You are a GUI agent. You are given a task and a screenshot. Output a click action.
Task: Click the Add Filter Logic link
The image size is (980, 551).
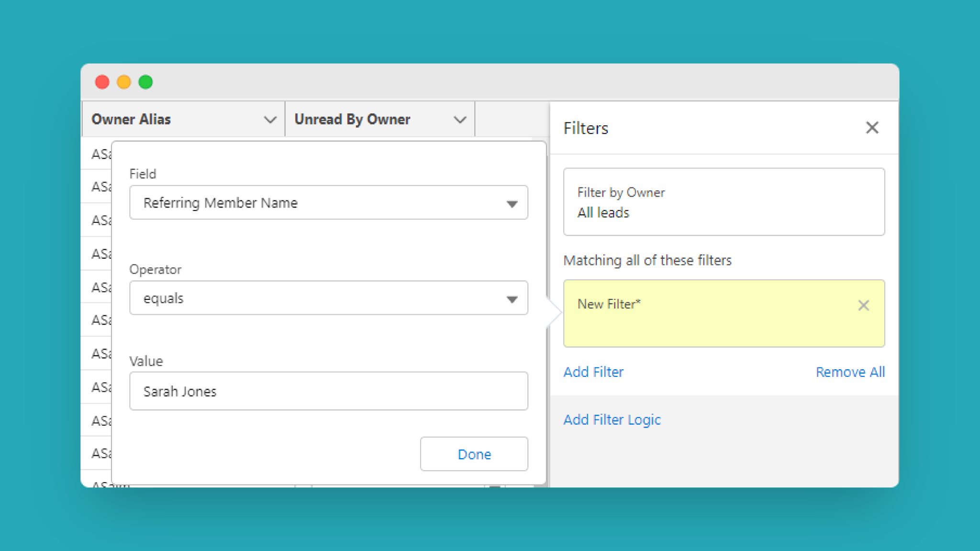[612, 420]
